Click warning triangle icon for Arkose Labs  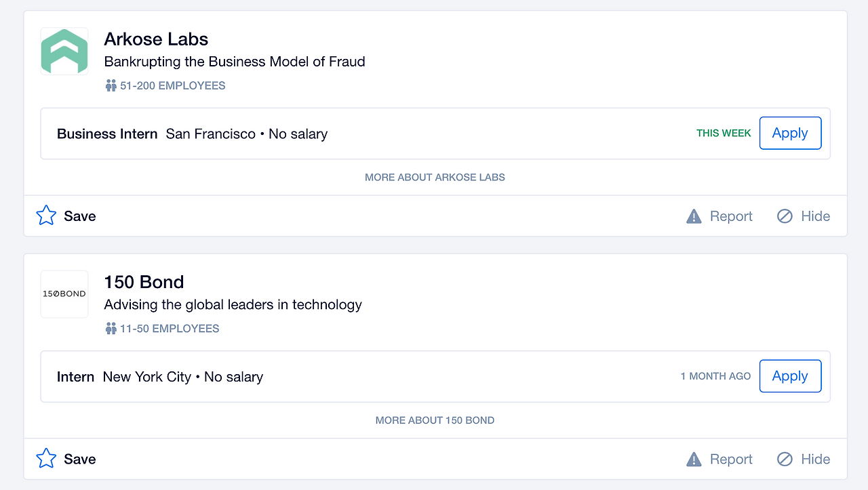(694, 216)
